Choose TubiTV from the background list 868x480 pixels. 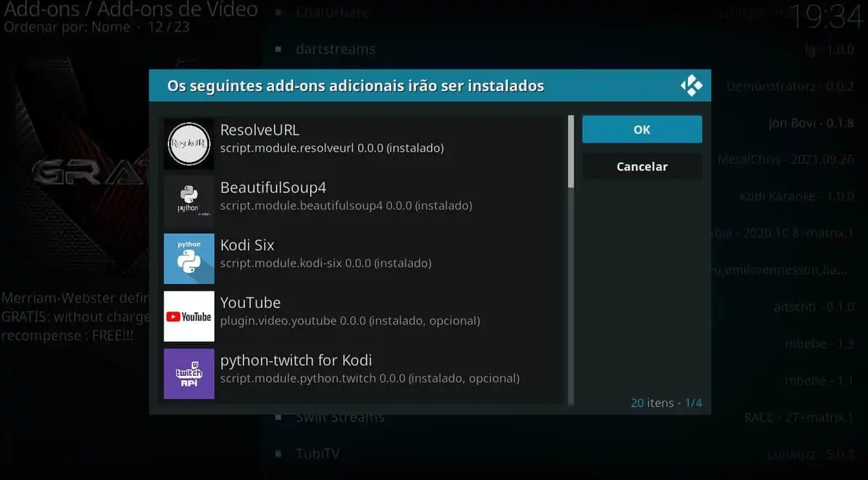point(317,453)
